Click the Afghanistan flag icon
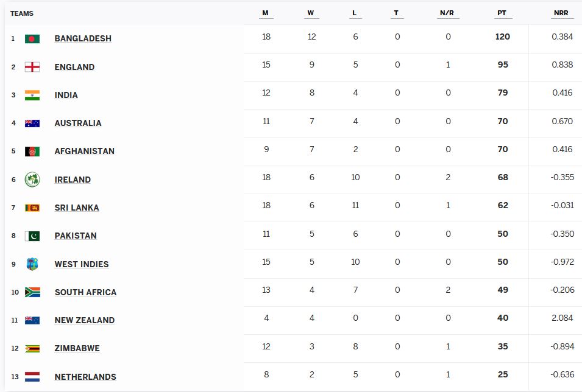This screenshot has width=582, height=392. (x=32, y=152)
